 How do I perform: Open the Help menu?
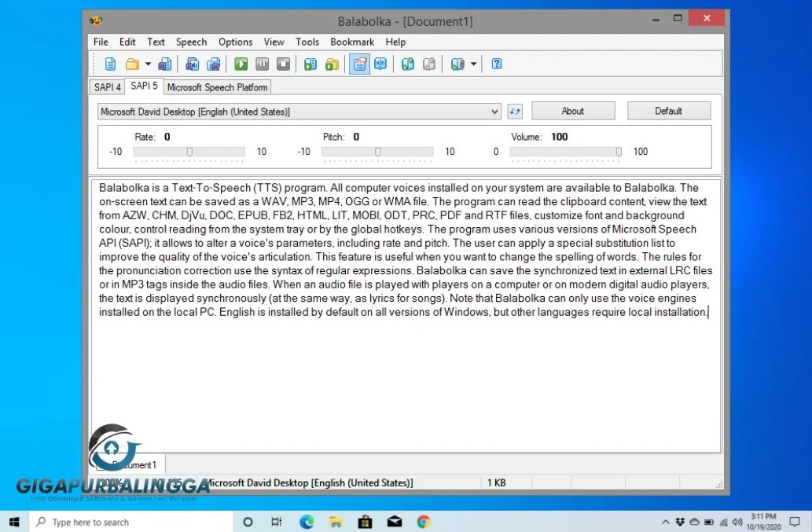(x=395, y=42)
